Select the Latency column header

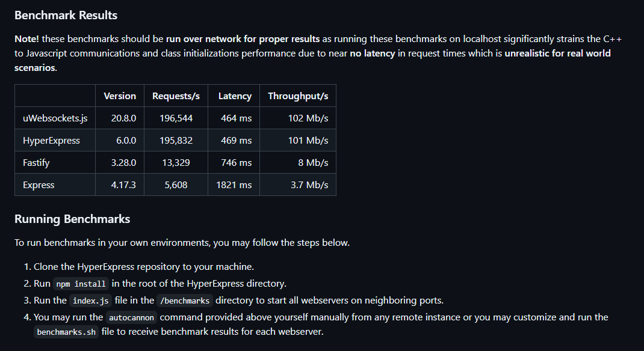[x=235, y=96]
